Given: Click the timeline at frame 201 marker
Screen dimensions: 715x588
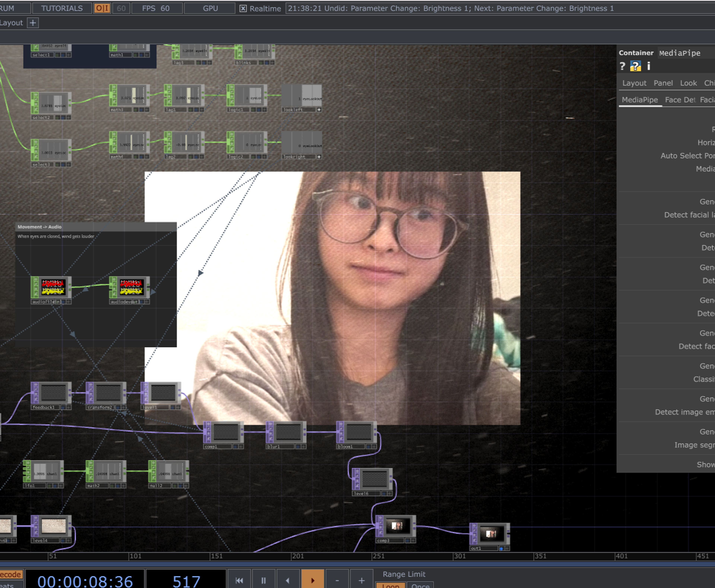Looking at the screenshot, I should pyautogui.click(x=298, y=556).
